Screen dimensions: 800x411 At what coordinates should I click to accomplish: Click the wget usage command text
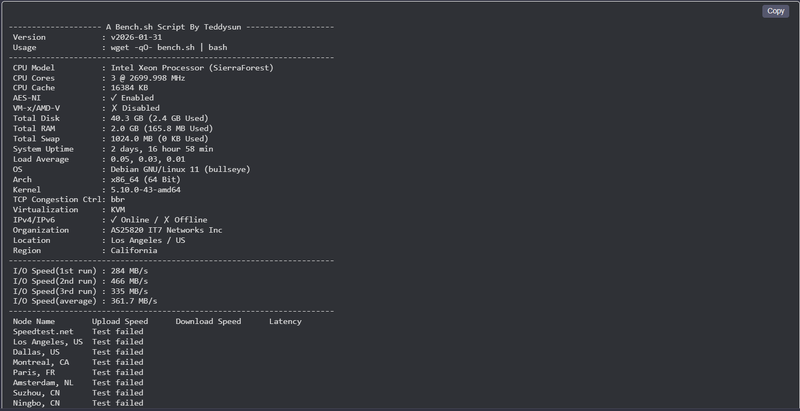coord(169,47)
